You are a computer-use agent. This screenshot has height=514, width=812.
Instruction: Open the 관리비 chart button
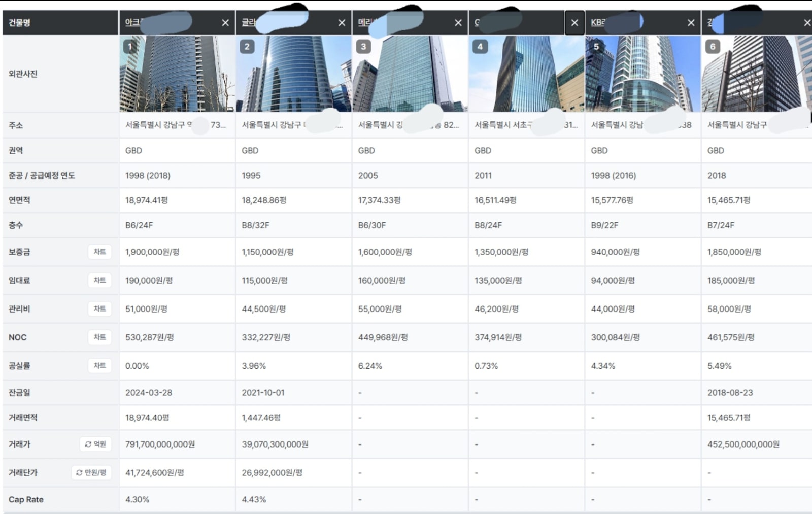pyautogui.click(x=100, y=309)
